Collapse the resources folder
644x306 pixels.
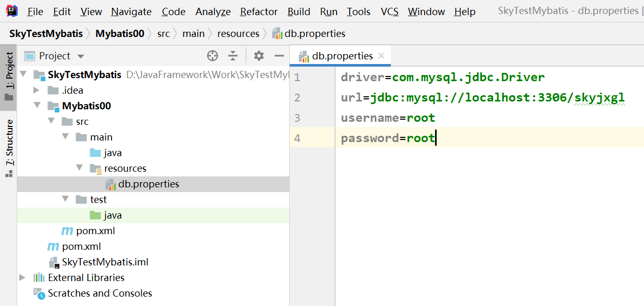click(79, 168)
